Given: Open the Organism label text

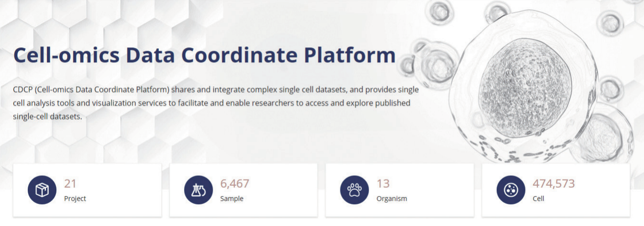Looking at the screenshot, I should pos(392,198).
